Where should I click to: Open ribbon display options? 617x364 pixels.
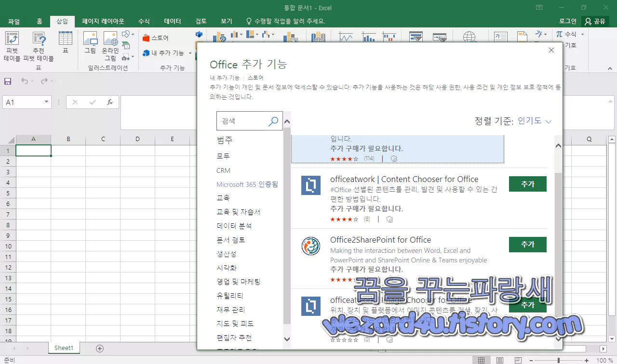(539, 7)
